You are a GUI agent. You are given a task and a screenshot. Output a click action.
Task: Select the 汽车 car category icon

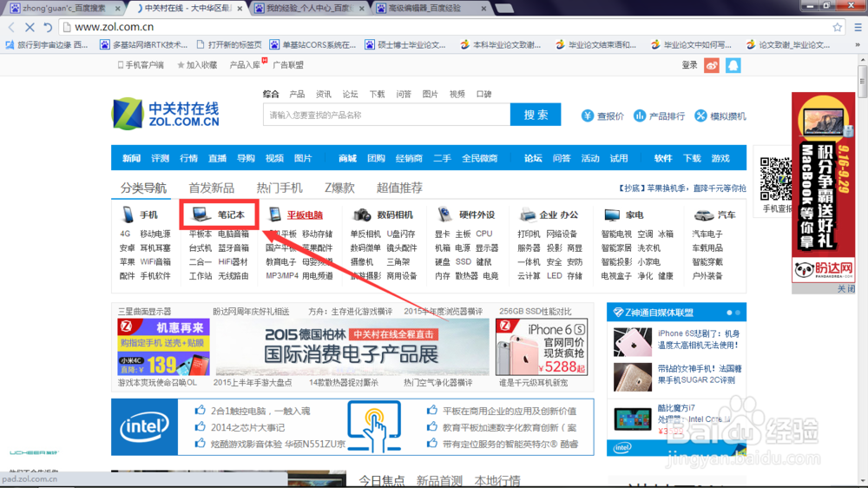coord(704,214)
